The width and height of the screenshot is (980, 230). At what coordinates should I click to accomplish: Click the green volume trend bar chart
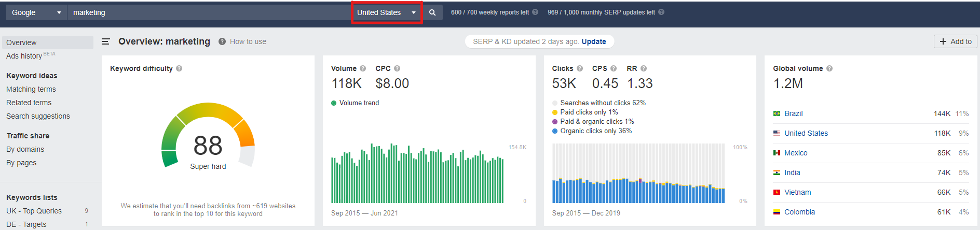pyautogui.click(x=417, y=174)
